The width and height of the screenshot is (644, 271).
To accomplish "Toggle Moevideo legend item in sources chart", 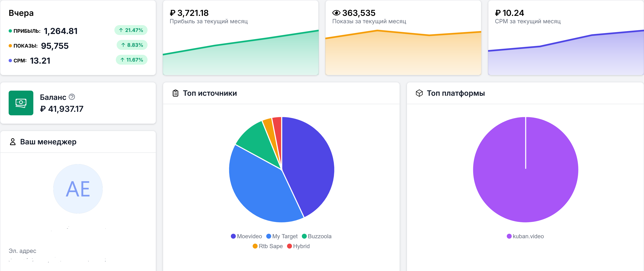I will (x=246, y=236).
